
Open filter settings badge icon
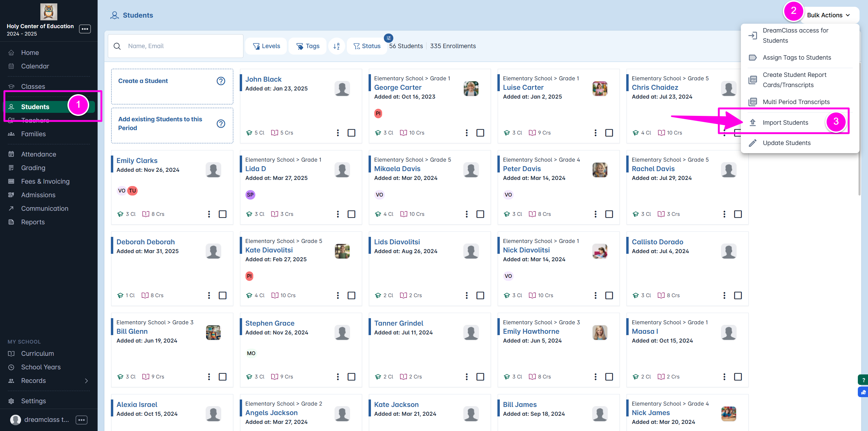[389, 38]
